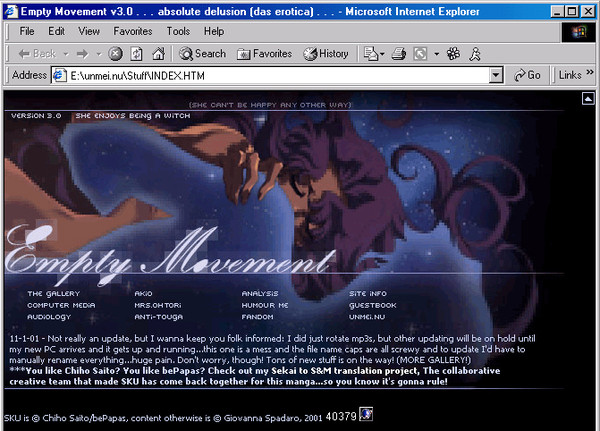Click the 40379 hit counter number

click(341, 416)
